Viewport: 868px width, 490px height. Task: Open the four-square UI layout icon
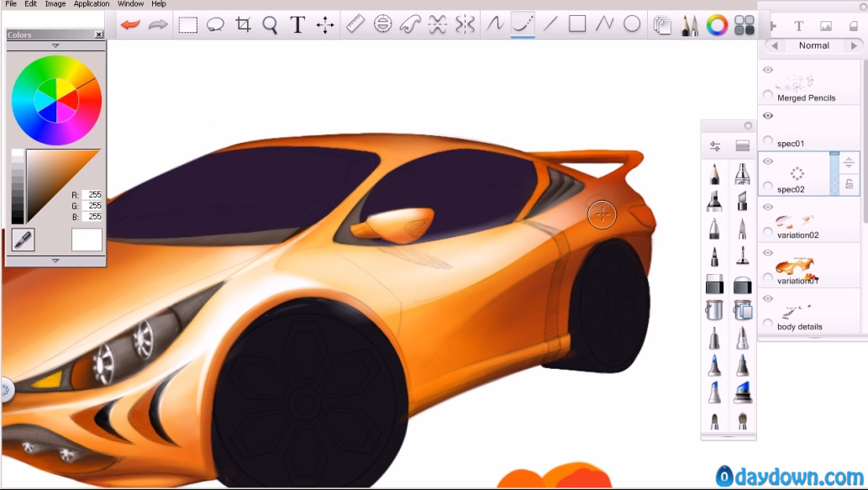point(744,25)
